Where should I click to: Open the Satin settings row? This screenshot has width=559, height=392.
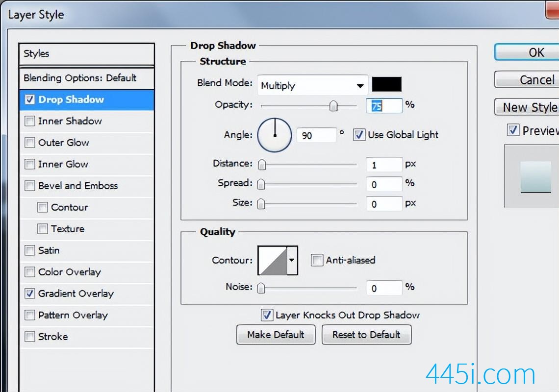coord(87,250)
